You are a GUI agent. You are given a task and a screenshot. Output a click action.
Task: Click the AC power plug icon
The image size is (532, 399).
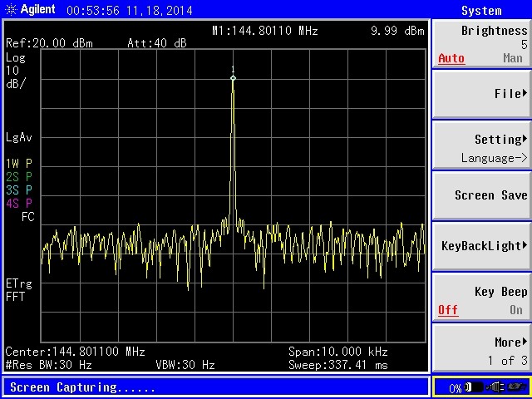coord(497,387)
